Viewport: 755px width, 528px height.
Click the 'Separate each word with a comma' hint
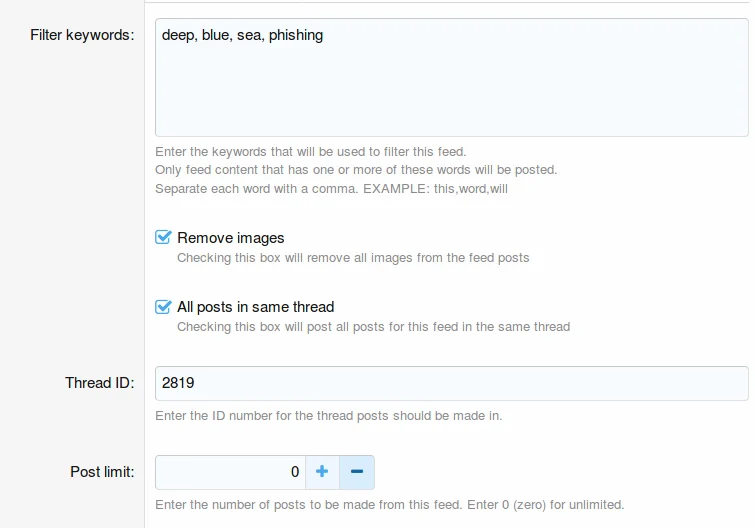331,189
